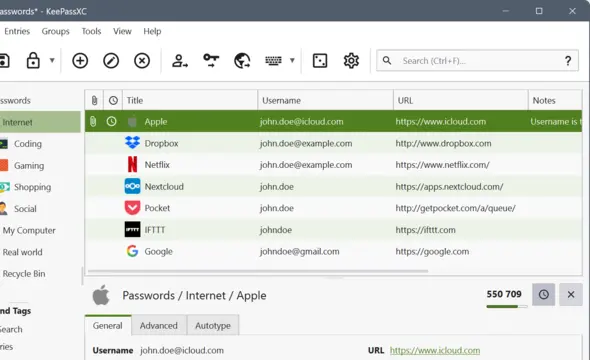Open the Auto-Type dropdown arrow
This screenshot has height=360, width=590.
(x=292, y=60)
